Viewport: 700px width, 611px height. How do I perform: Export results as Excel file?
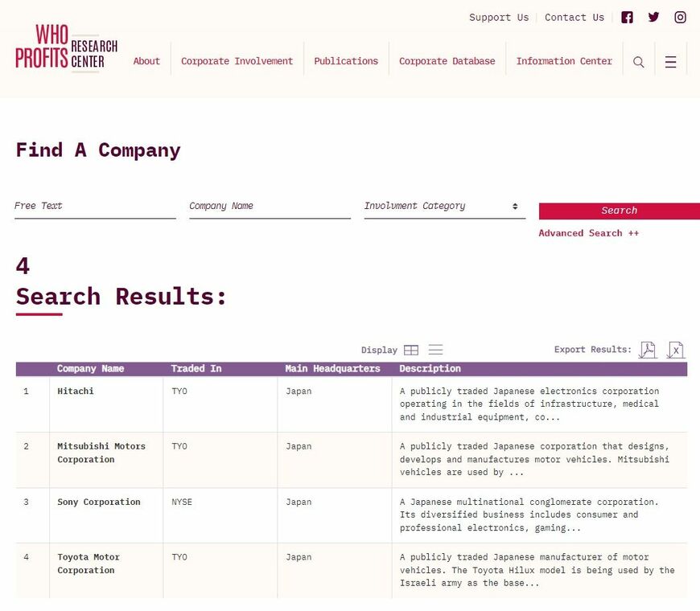pos(676,350)
